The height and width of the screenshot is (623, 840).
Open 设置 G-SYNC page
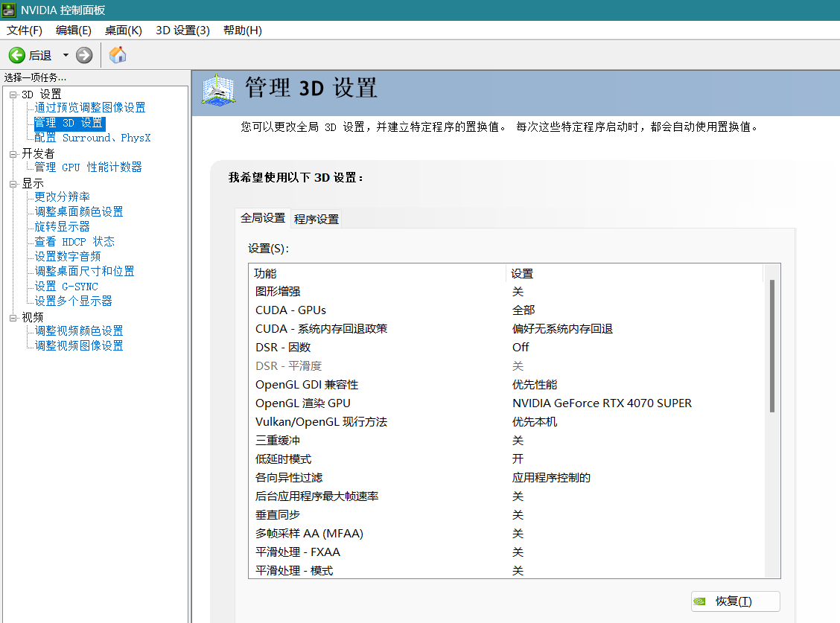[x=66, y=287]
